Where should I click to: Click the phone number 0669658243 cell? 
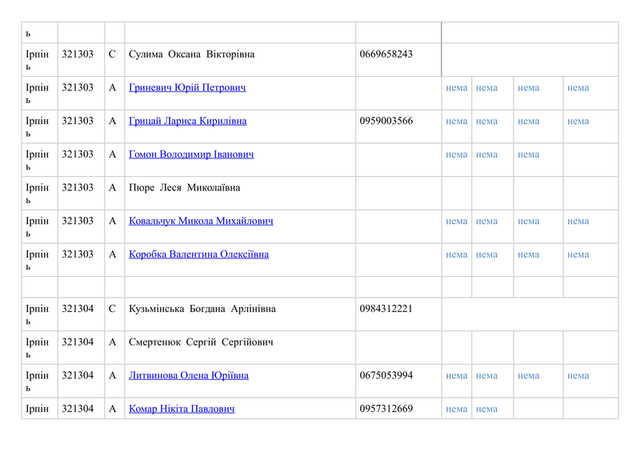pyautogui.click(x=385, y=54)
